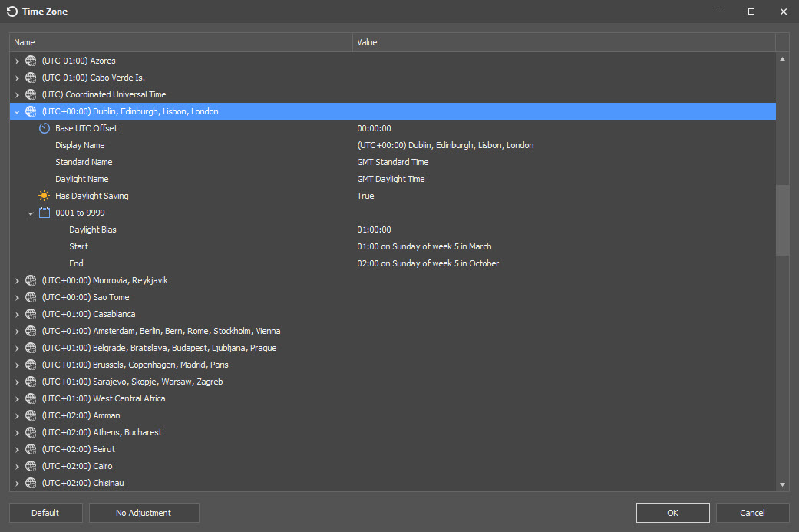This screenshot has height=532, width=799.
Task: Click globe icon beside Sao Tome
Action: tap(31, 297)
